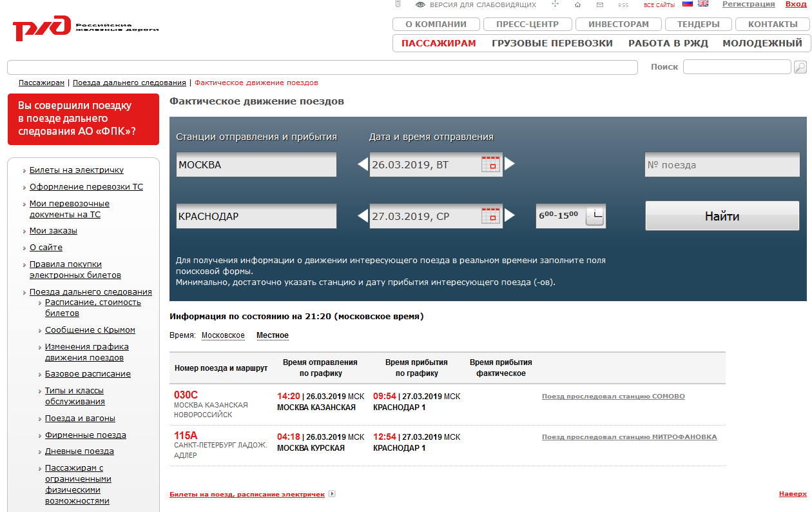Go to previous day before 27.03.2019

tap(363, 216)
